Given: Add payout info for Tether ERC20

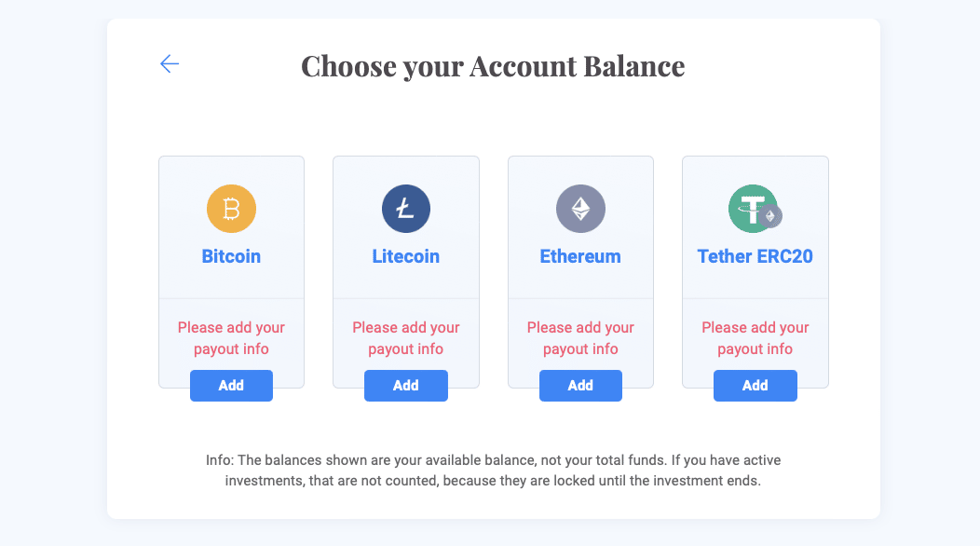Looking at the screenshot, I should pos(755,385).
